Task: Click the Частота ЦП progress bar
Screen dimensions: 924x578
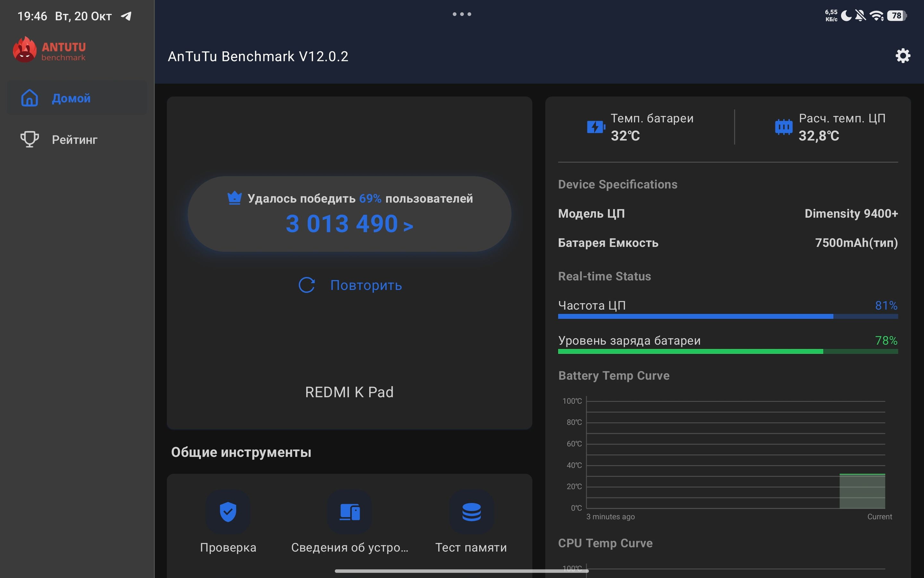Action: pyautogui.click(x=728, y=317)
